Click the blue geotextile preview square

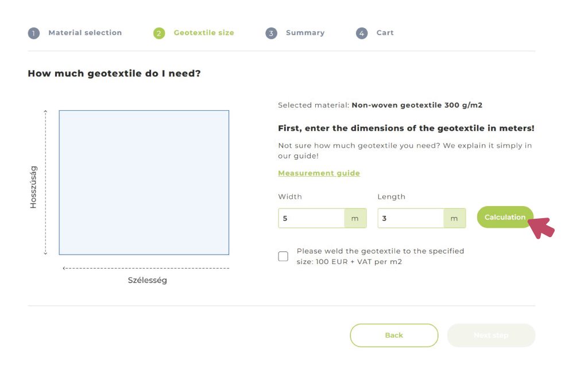[x=144, y=183]
